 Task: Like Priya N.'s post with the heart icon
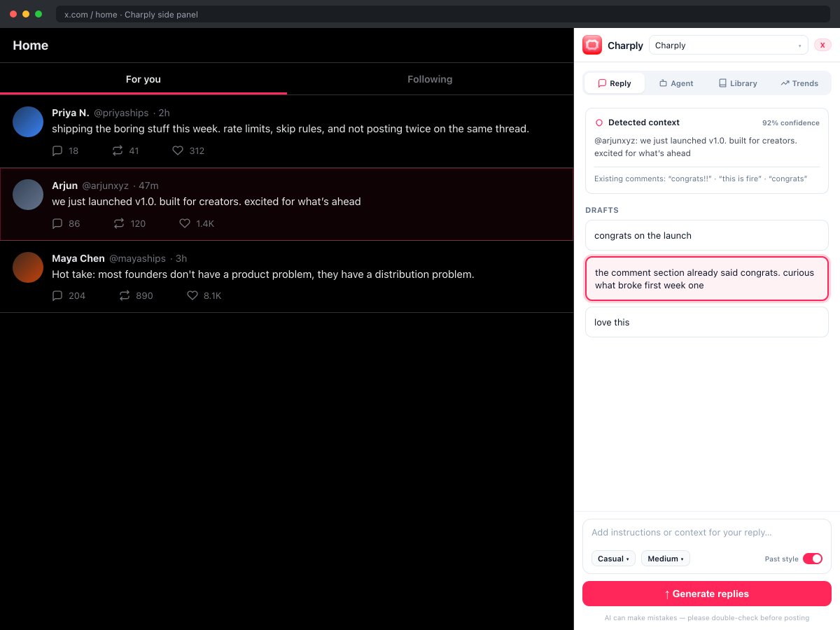(x=178, y=150)
